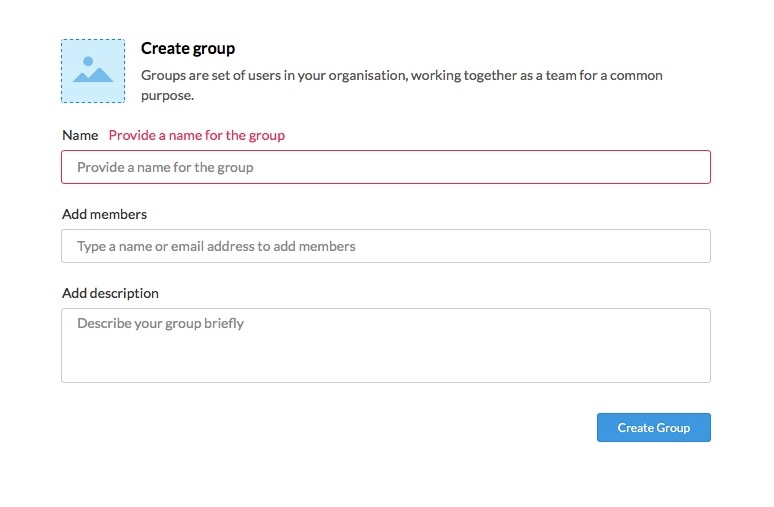Click the 'Add members' label
This screenshot has height=507, width=774.
pos(104,214)
